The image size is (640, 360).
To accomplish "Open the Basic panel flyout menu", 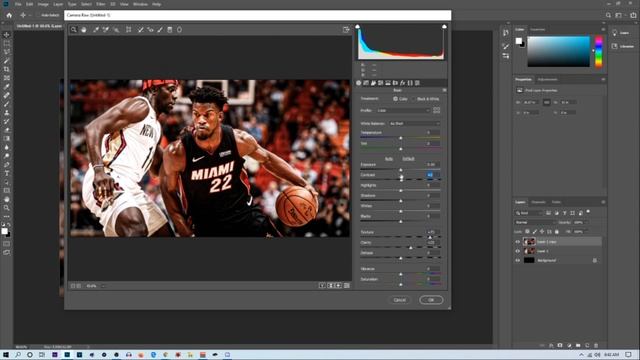I will click(x=444, y=90).
